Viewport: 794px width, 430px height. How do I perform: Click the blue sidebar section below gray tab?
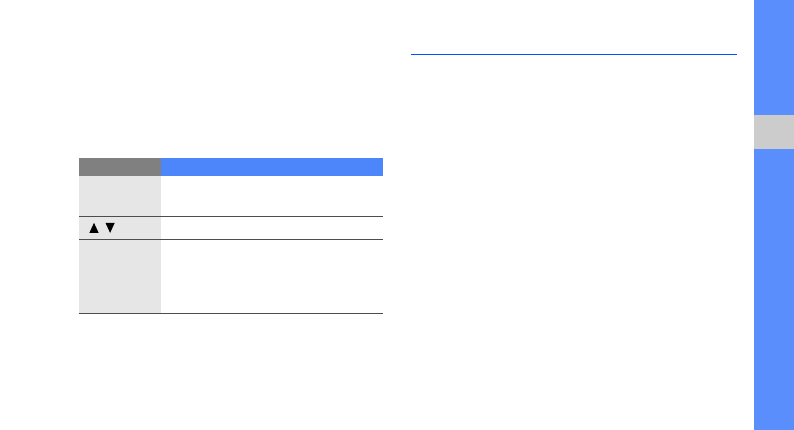(x=774, y=289)
